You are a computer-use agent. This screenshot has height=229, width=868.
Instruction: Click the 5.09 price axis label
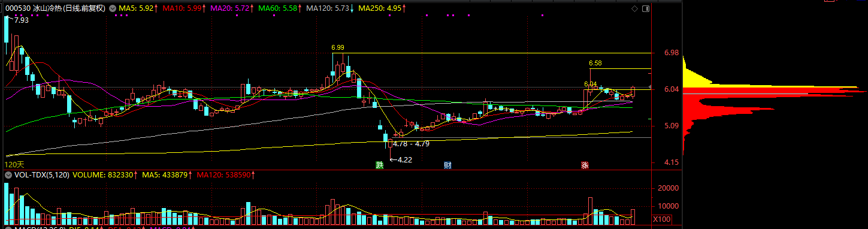672,126
